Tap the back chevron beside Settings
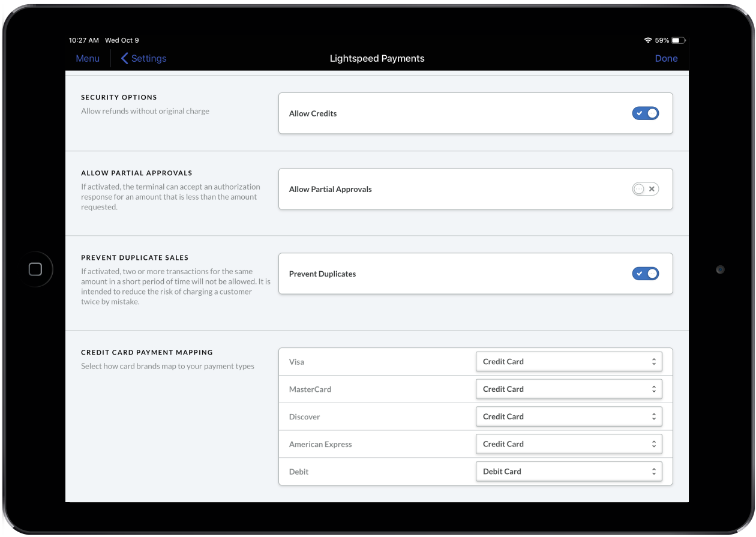Viewport: 756px width, 537px height. click(x=125, y=58)
